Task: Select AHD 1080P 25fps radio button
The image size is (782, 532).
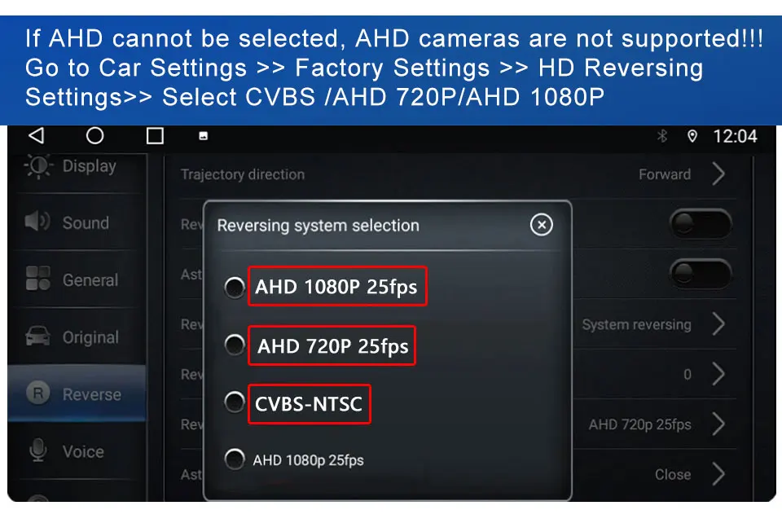Action: [x=235, y=288]
